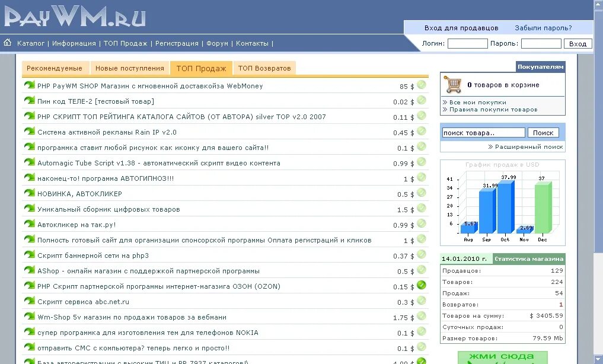Viewport: 603px width, 364px height.
Task: Click green arrow icon beside НОВИНКА, АВТОКЛИКЕР
Action: (30, 193)
